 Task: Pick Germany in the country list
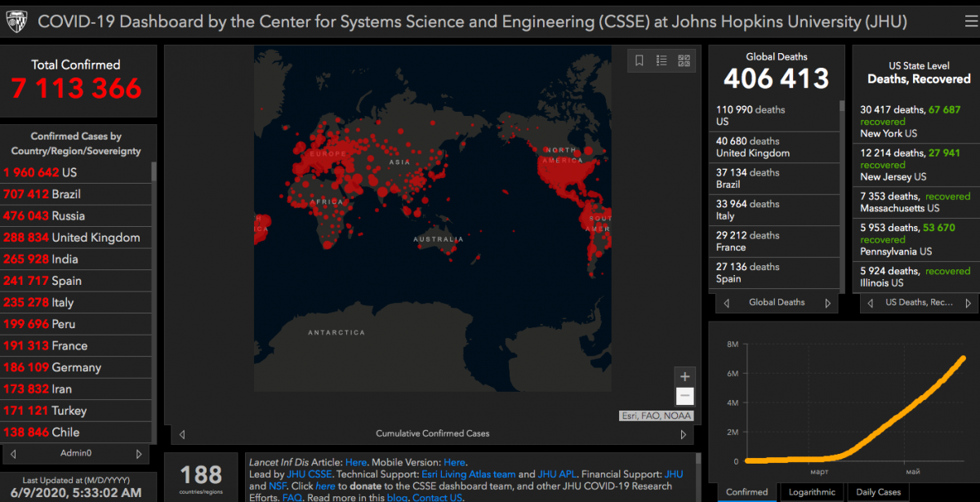[x=76, y=367]
